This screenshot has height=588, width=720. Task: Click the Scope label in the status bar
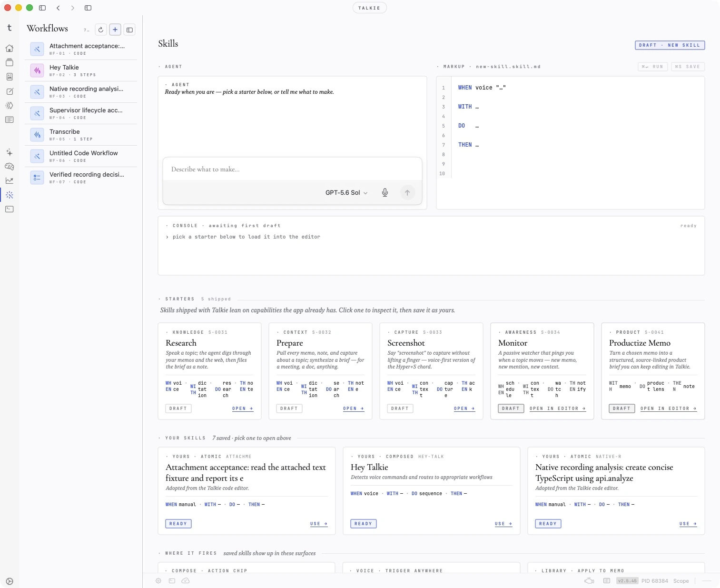pos(681,581)
